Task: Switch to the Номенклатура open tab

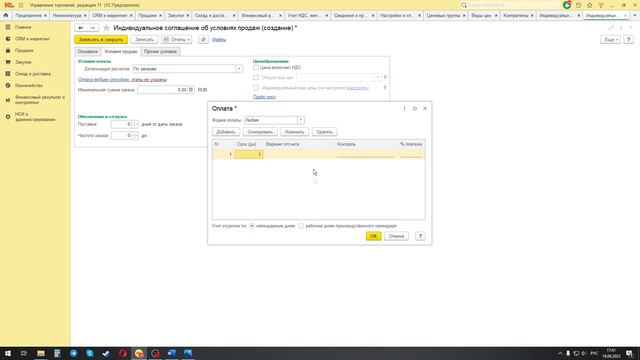Action: click(67, 15)
